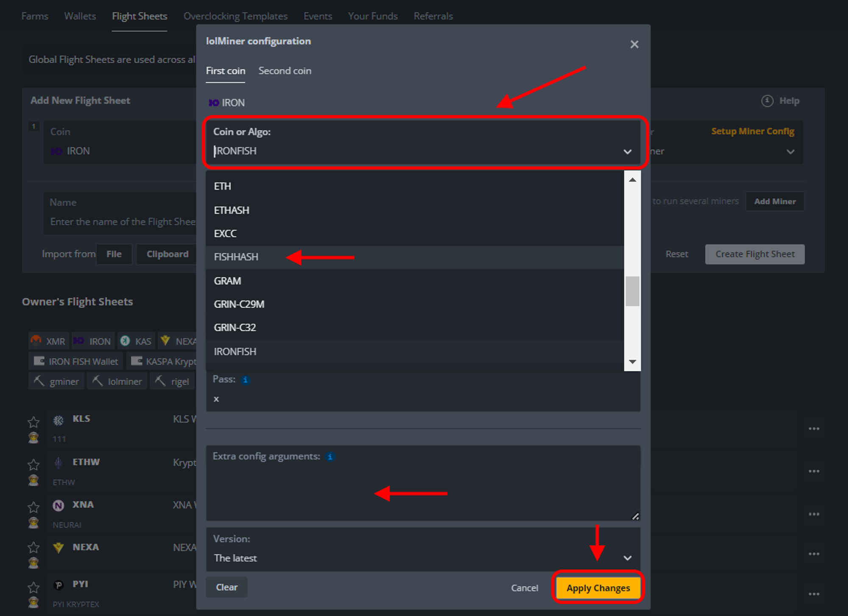Filter by the KAS coin tag

tap(136, 341)
